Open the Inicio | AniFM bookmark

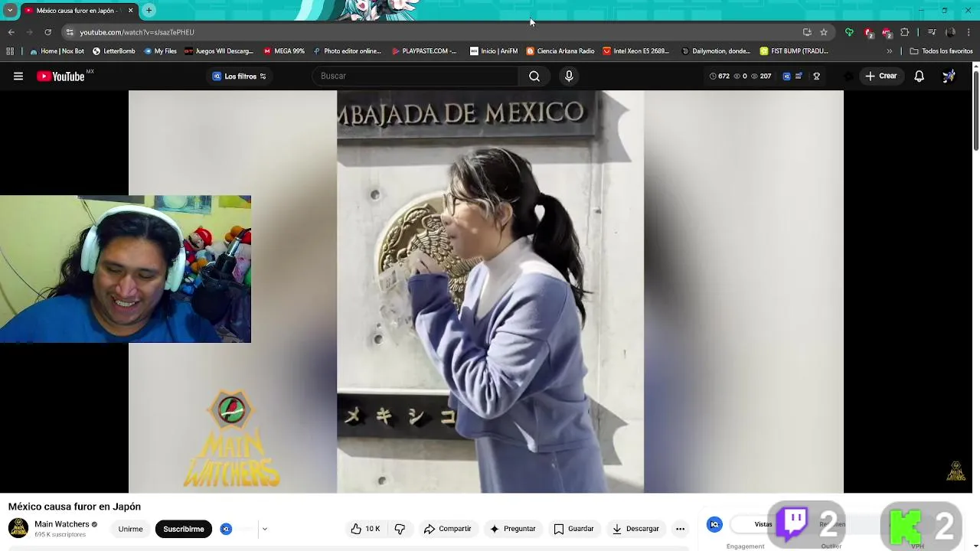tap(494, 51)
